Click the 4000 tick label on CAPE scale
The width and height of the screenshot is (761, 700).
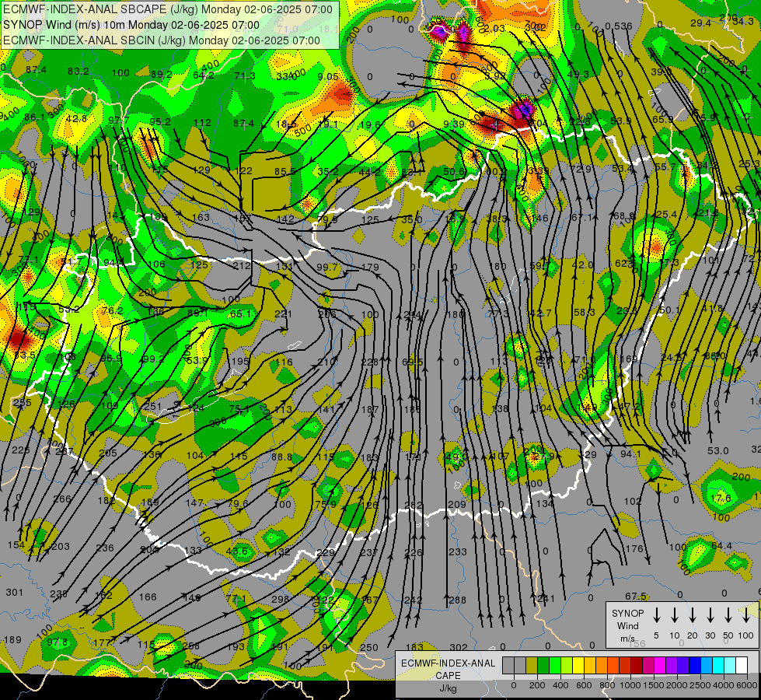[x=724, y=685]
